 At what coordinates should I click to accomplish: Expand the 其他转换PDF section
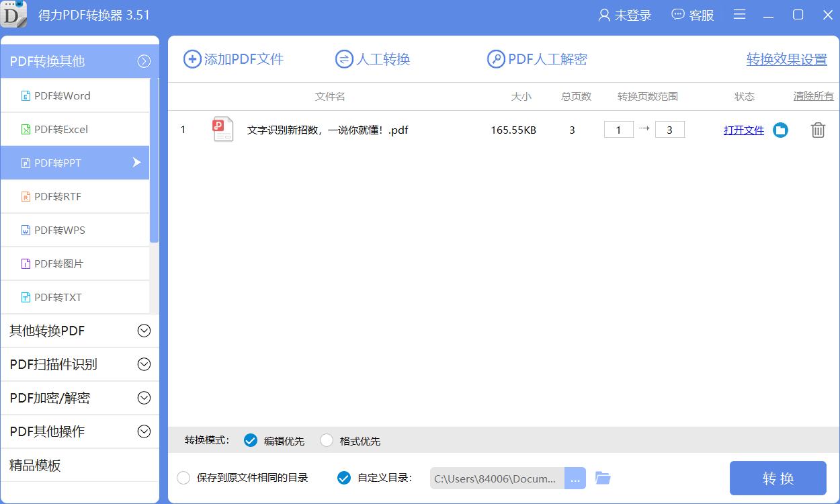coord(144,331)
